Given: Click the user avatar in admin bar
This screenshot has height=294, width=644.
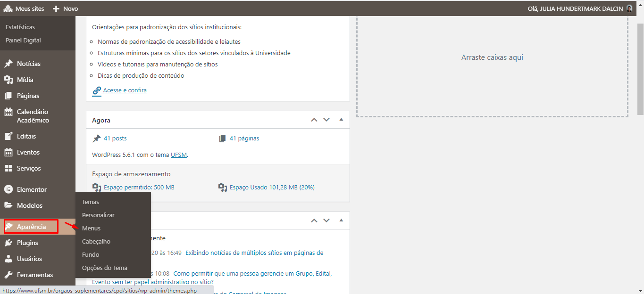Looking at the screenshot, I should pyautogui.click(x=629, y=8).
